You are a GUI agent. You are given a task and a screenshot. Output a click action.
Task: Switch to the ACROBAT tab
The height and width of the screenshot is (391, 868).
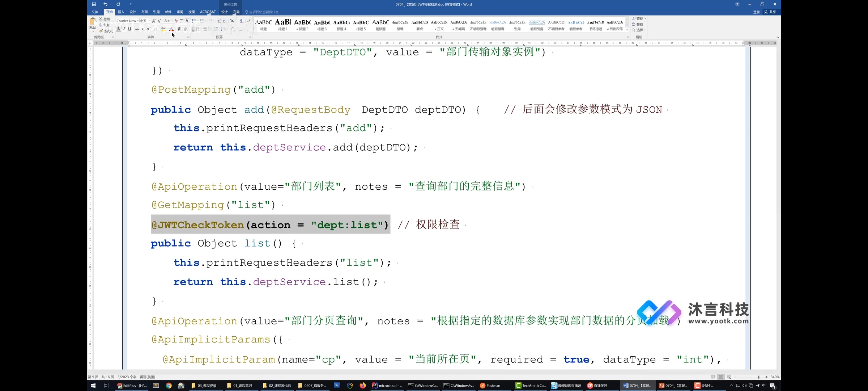coord(208,12)
